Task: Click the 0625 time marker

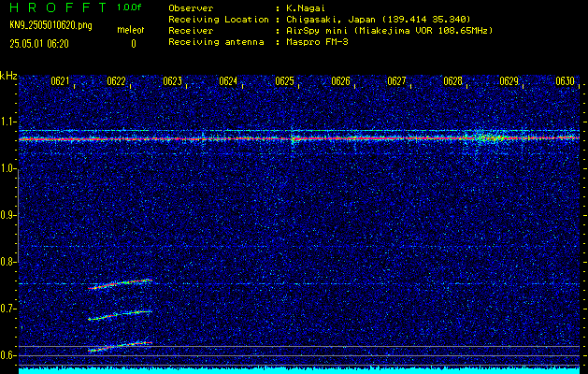Action: (284, 81)
